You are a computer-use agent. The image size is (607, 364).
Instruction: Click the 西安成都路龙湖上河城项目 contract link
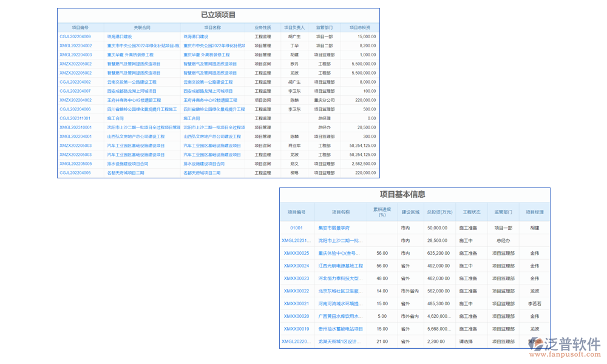click(132, 91)
